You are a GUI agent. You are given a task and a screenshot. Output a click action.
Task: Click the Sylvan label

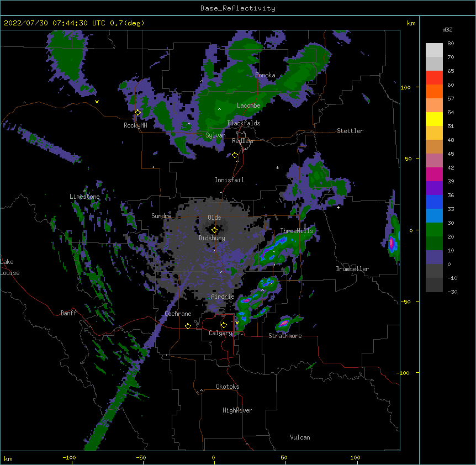point(215,135)
